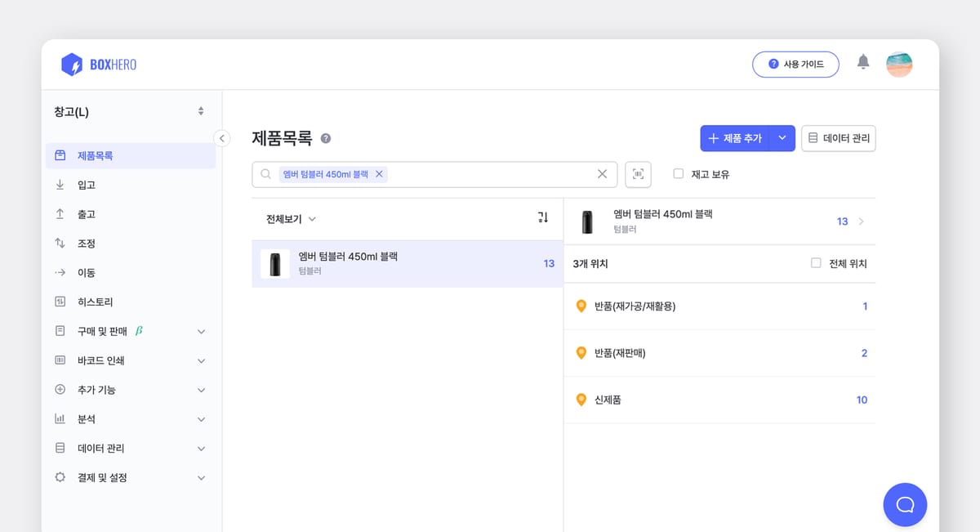Click the 사용 가이드 button
980x532 pixels.
795,64
